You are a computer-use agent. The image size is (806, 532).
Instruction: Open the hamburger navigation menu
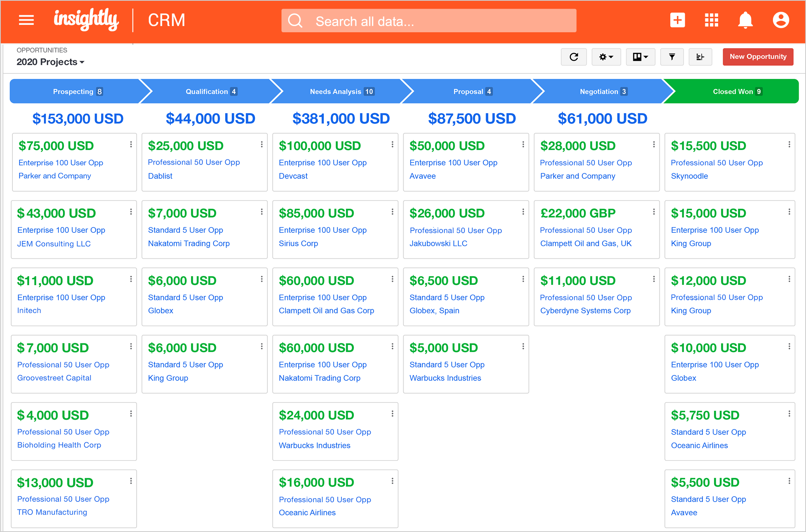tap(26, 20)
